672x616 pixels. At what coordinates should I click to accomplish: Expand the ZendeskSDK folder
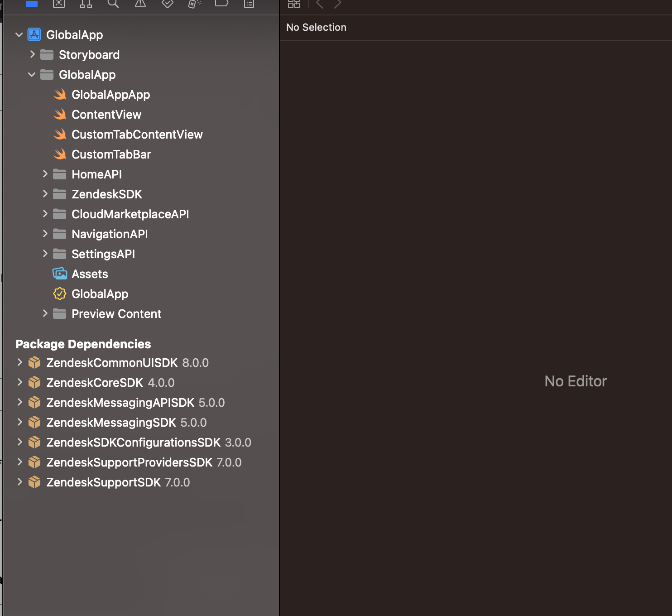click(x=45, y=194)
